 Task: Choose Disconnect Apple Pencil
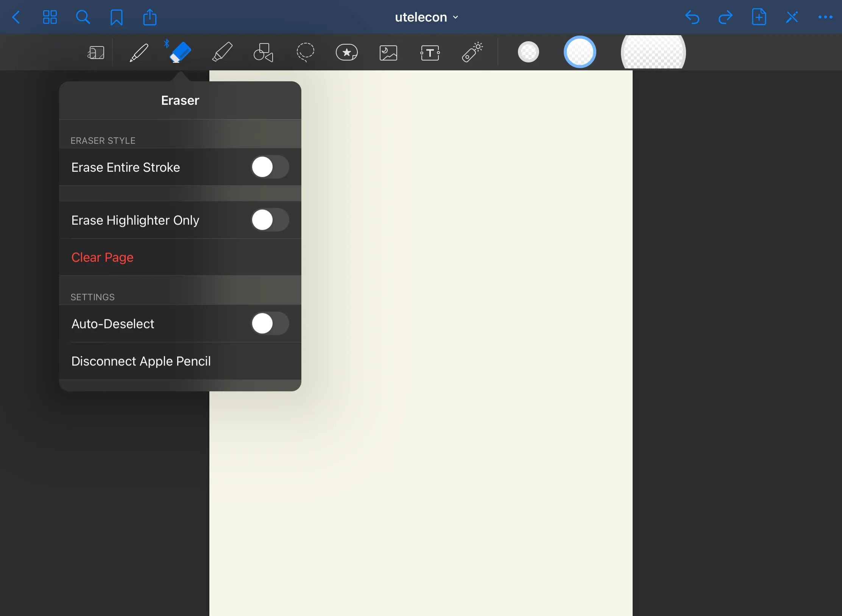point(141,361)
